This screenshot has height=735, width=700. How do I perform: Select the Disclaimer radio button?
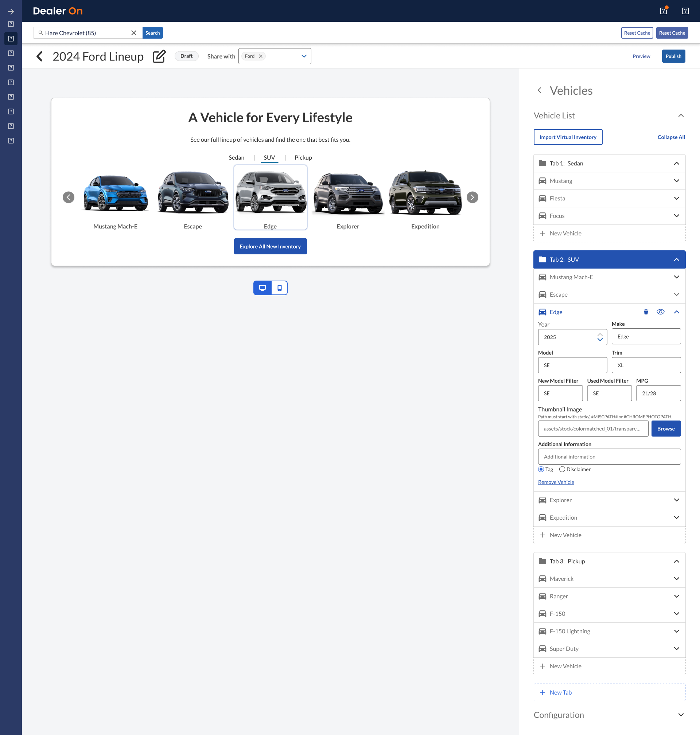pos(562,469)
